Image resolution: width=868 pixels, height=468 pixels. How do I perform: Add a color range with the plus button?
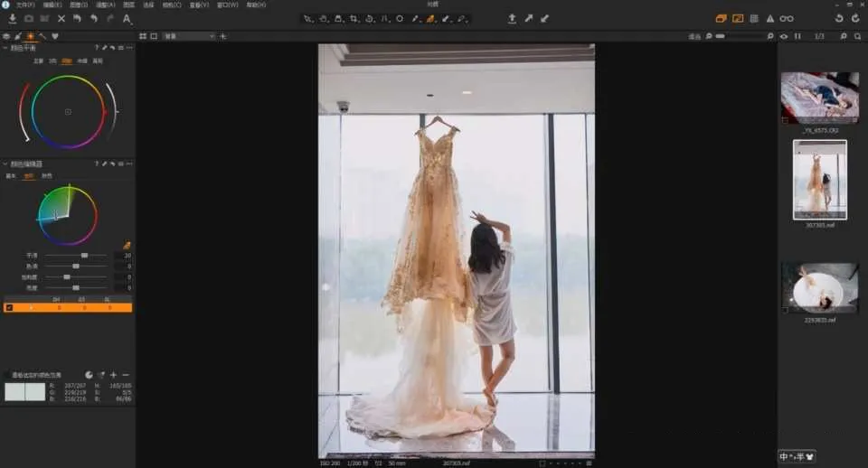113,375
